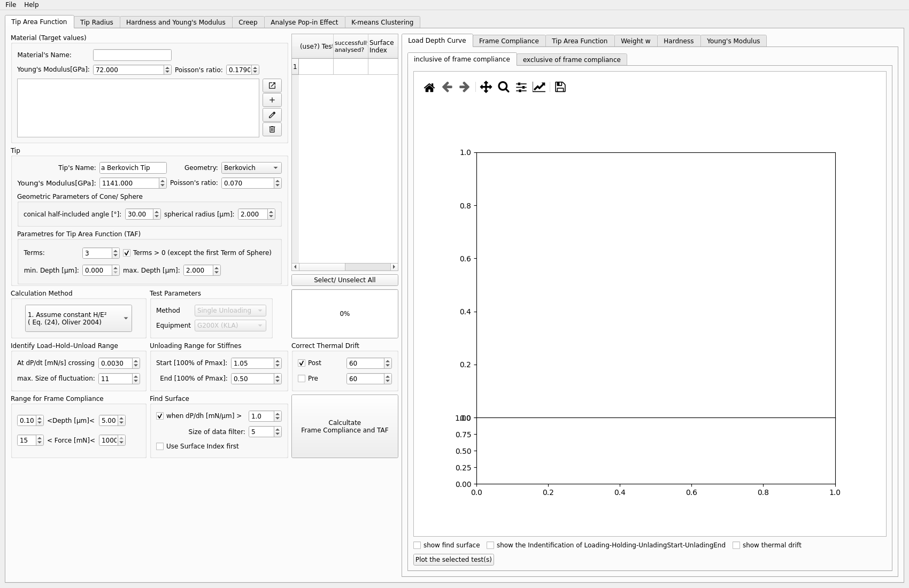The image size is (909, 588).
Task: Expand the Calculation Method dropdown
Action: [78, 319]
